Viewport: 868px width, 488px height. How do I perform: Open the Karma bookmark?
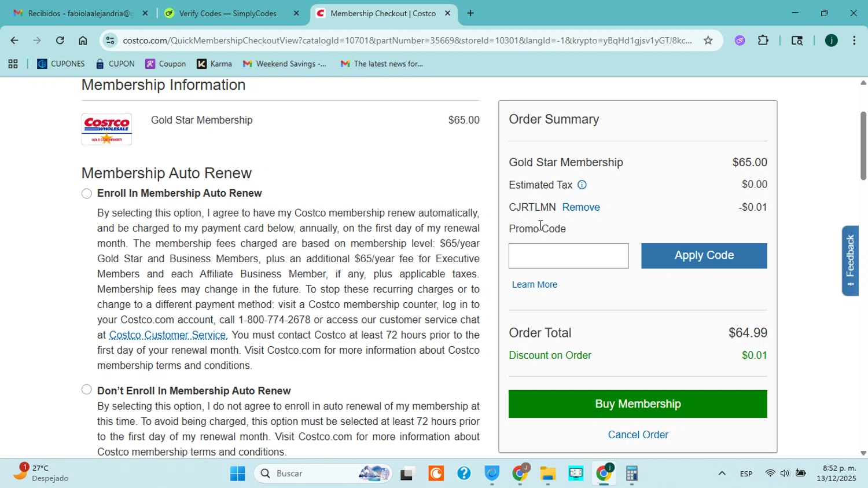click(x=215, y=64)
